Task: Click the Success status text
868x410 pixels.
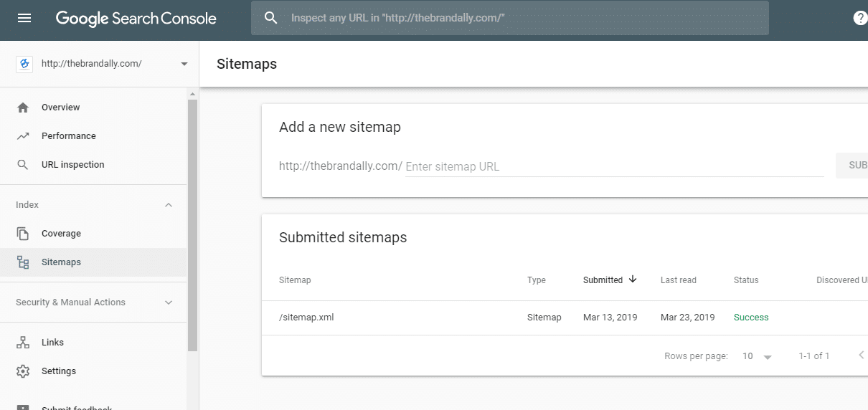Action: click(x=751, y=318)
